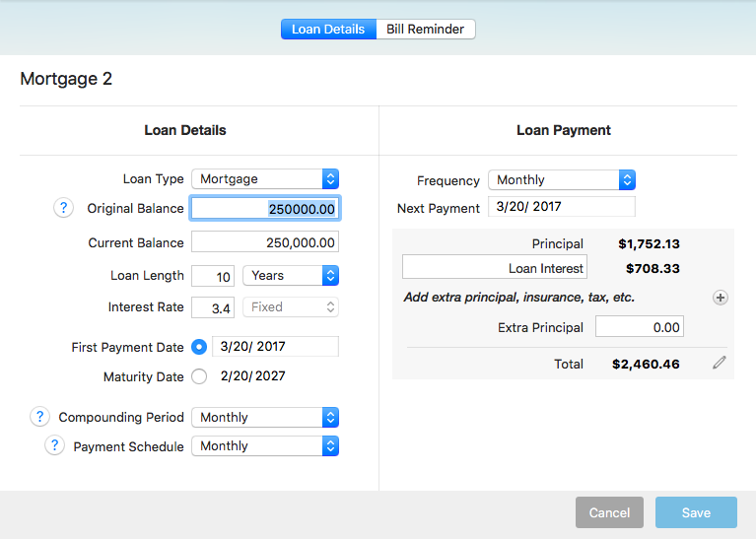Click help icon beside Compounding Period
The height and width of the screenshot is (539, 756).
pyautogui.click(x=39, y=417)
